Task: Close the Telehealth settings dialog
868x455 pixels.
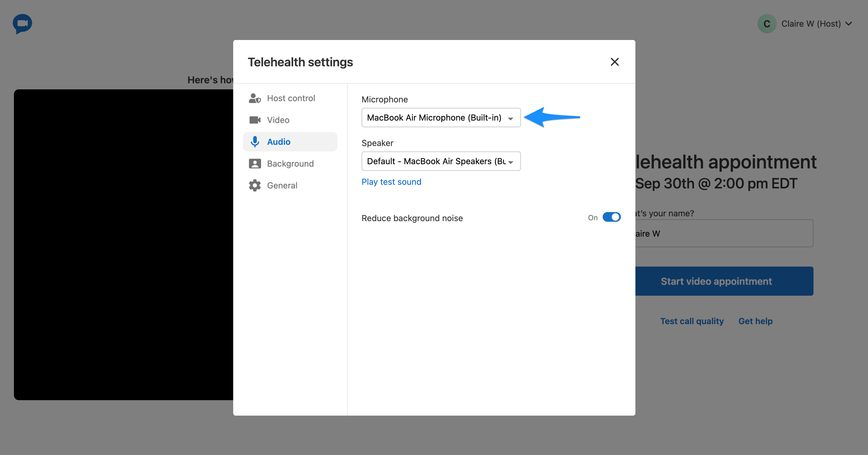Action: pyautogui.click(x=615, y=62)
